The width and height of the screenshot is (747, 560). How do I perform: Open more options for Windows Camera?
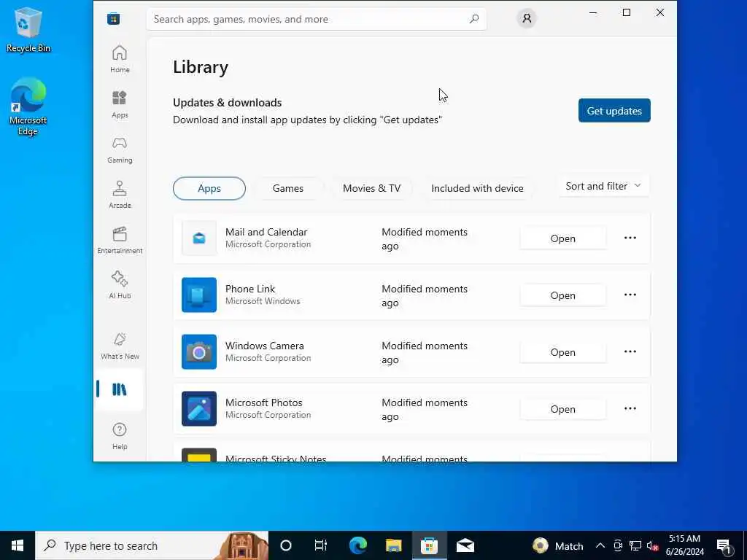click(630, 352)
